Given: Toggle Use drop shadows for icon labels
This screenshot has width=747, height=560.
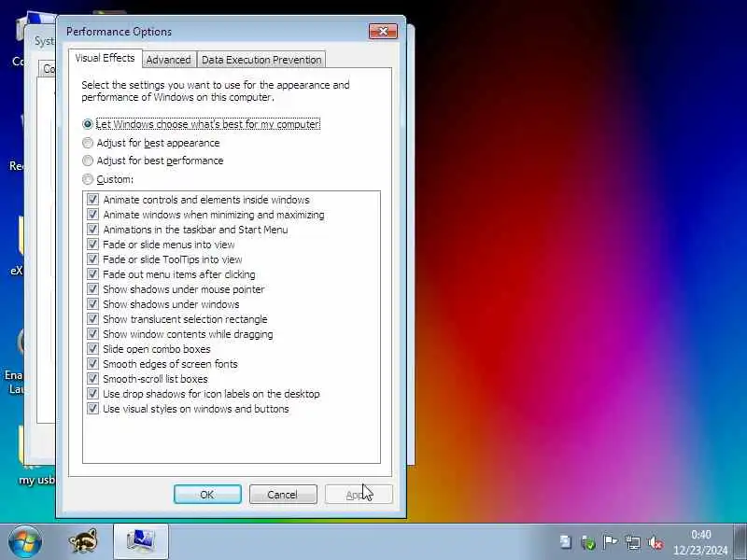Looking at the screenshot, I should (92, 394).
